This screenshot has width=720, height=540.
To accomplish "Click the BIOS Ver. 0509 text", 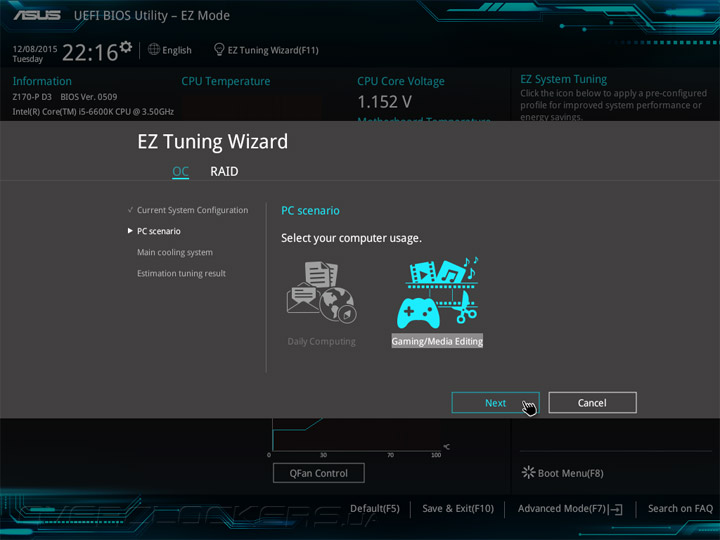I will tap(89, 97).
